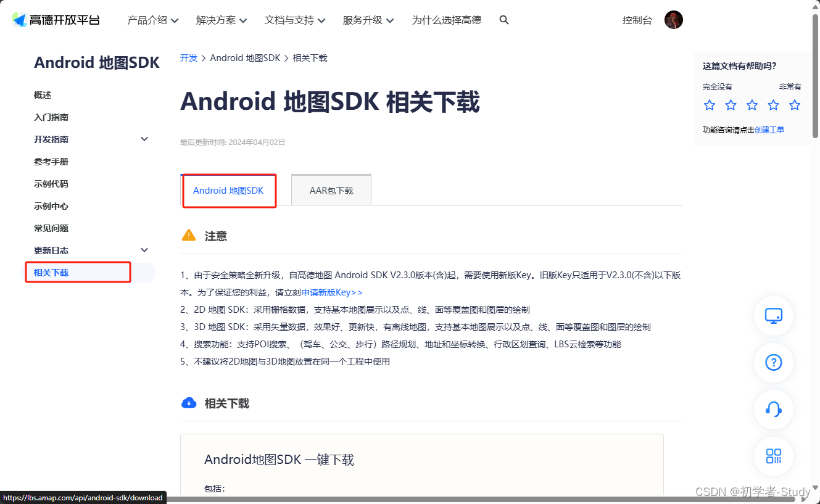Click the Android 地图SDK sidebar heading
The height and width of the screenshot is (504, 820).
click(x=97, y=62)
